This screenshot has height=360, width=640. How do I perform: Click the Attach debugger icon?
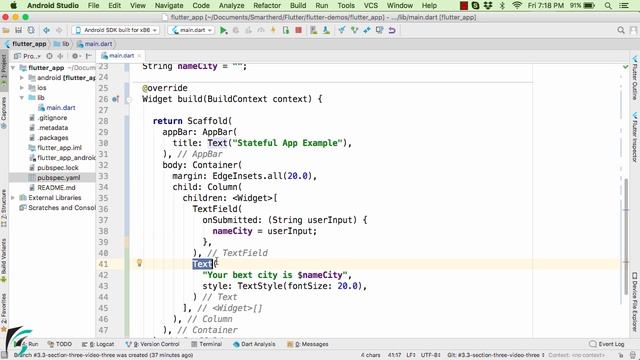pyautogui.click(x=286, y=30)
